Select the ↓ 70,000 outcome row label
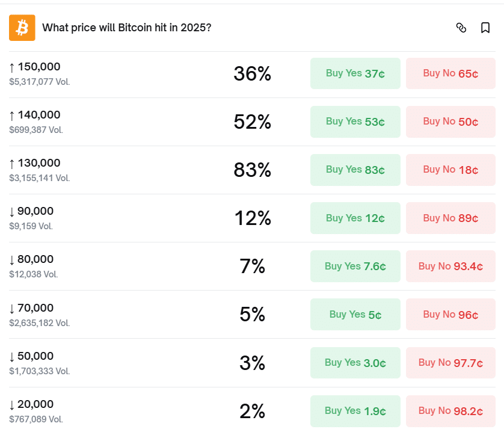Screen dimensions: 504x441 [32, 308]
